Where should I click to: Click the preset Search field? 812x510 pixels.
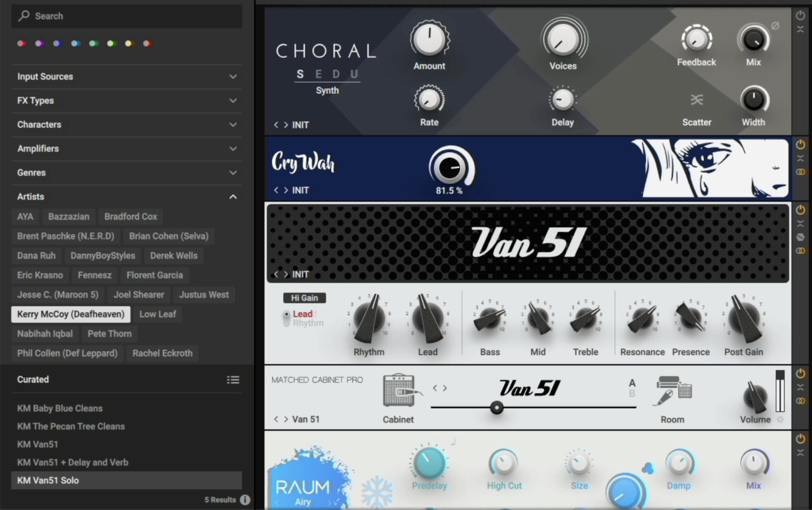pyautogui.click(x=127, y=16)
